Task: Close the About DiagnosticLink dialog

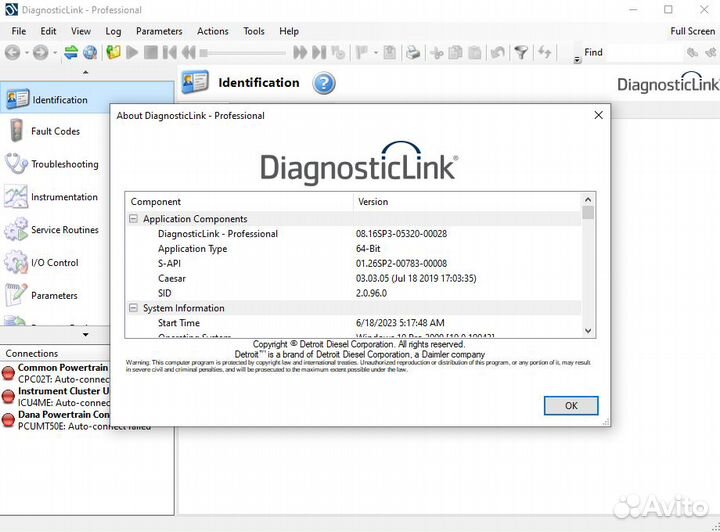Action: point(598,115)
